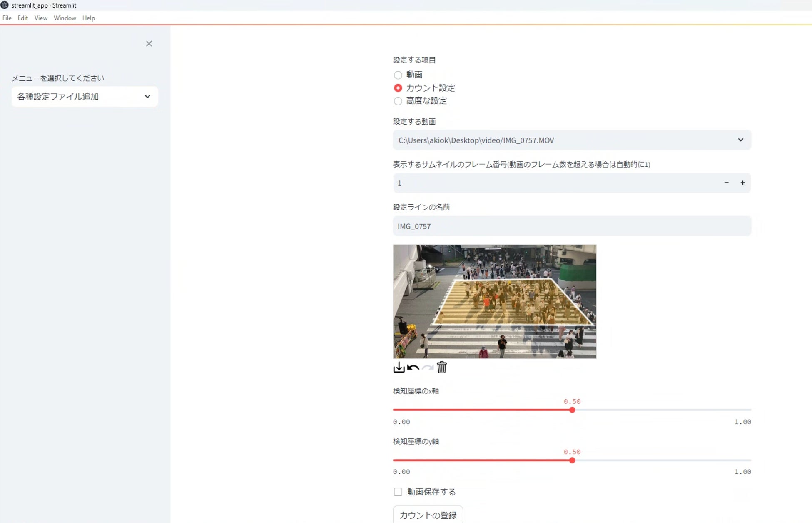Click the undo arrow icon

click(413, 367)
